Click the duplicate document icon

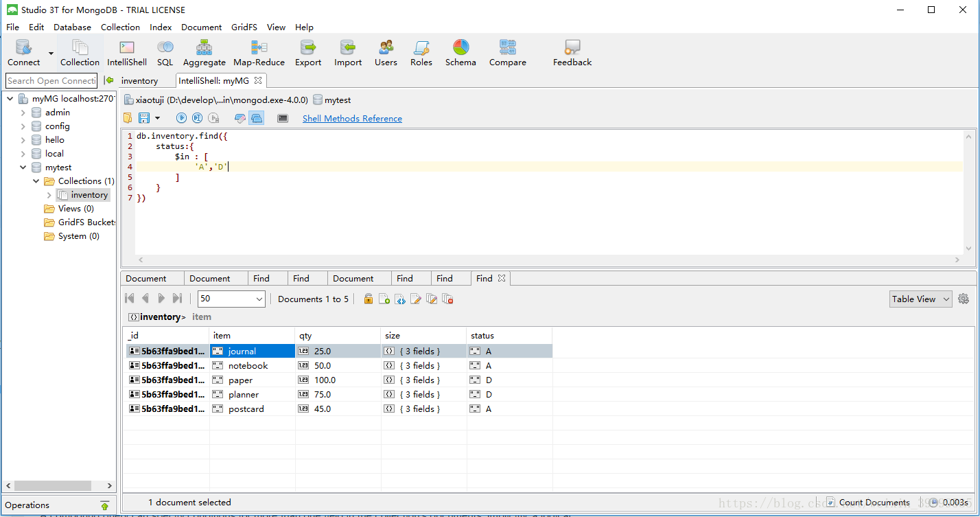[x=432, y=299]
